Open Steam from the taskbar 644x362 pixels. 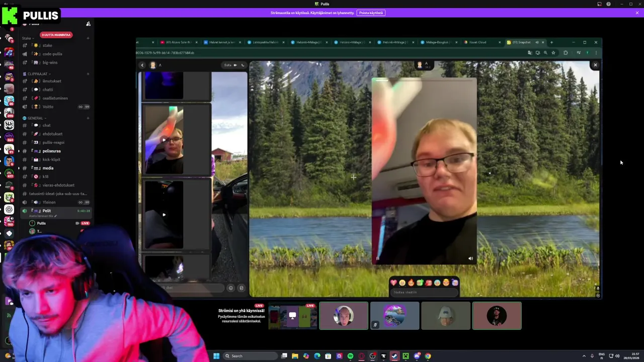pos(394,356)
